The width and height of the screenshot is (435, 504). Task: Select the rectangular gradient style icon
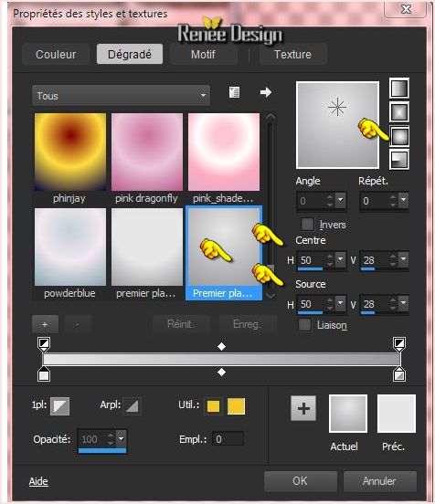click(x=399, y=112)
